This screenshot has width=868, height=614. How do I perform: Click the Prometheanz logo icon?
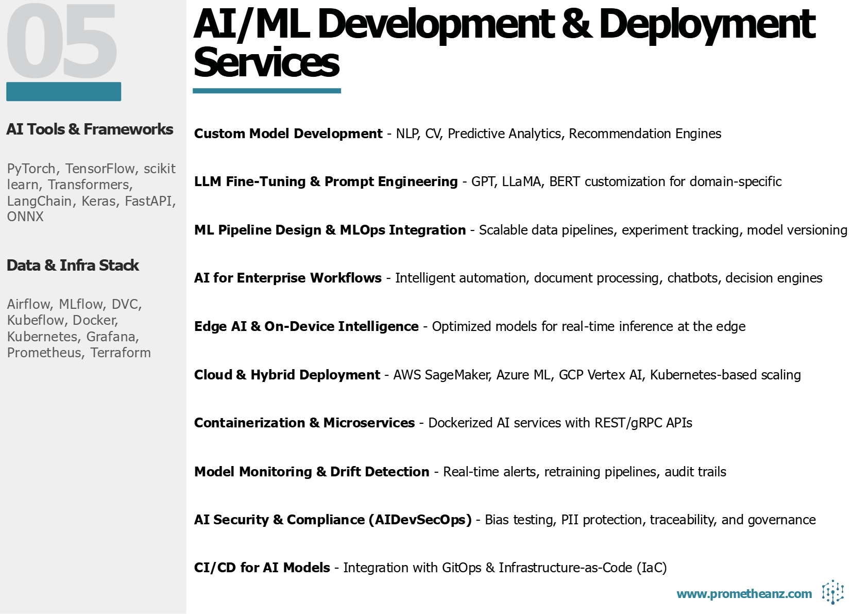[832, 592]
